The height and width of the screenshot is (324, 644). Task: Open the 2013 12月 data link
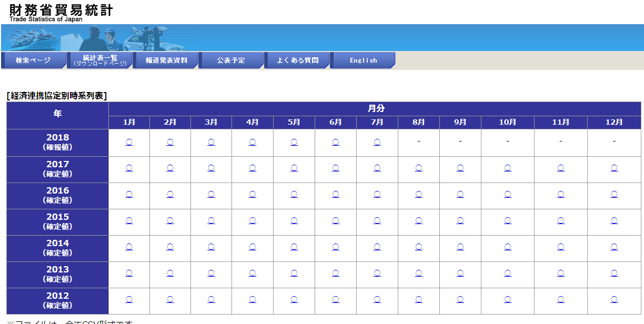click(x=614, y=274)
